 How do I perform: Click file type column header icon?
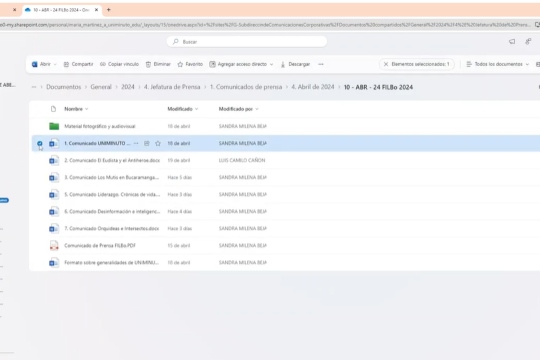pyautogui.click(x=53, y=109)
